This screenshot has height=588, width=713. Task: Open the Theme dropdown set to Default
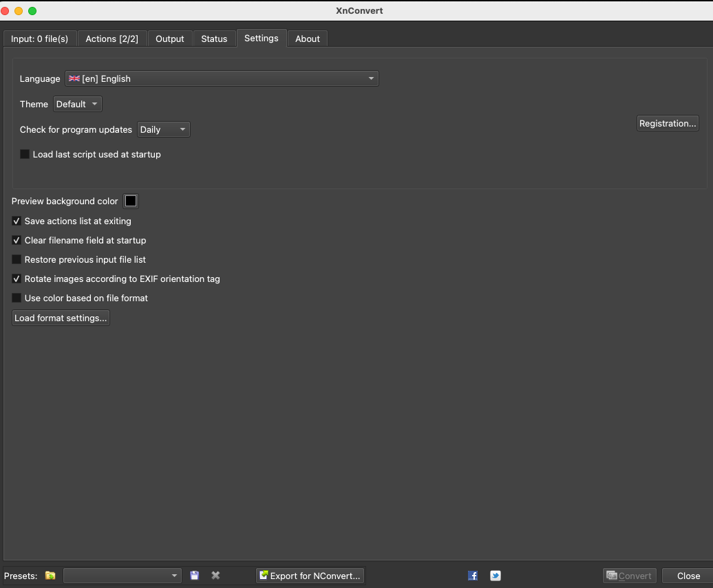click(x=77, y=104)
